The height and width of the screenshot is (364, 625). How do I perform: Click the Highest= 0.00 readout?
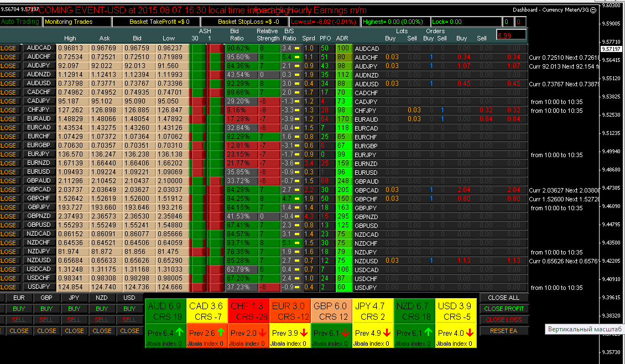point(395,22)
